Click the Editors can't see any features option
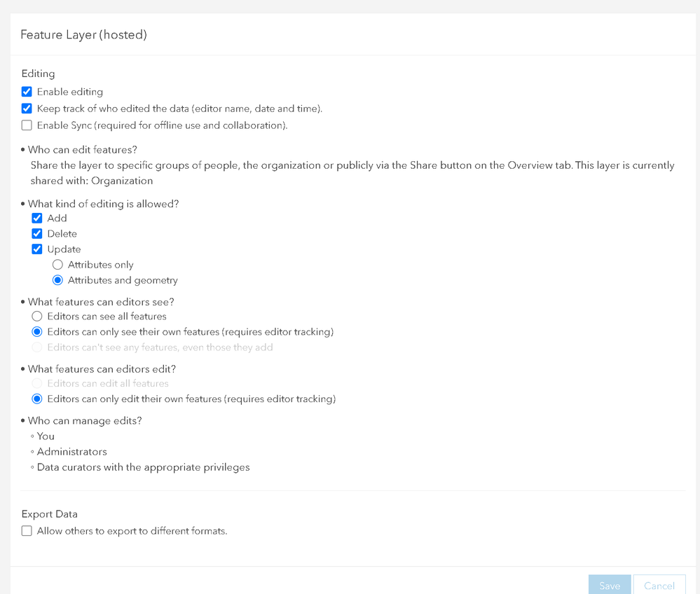Viewport: 700px width, 594px height. (x=37, y=347)
